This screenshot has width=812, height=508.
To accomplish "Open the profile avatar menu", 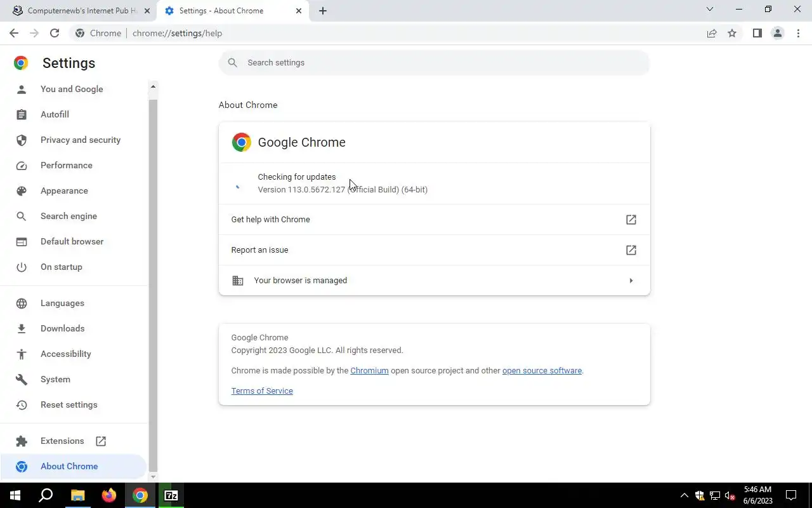I will [x=777, y=33].
